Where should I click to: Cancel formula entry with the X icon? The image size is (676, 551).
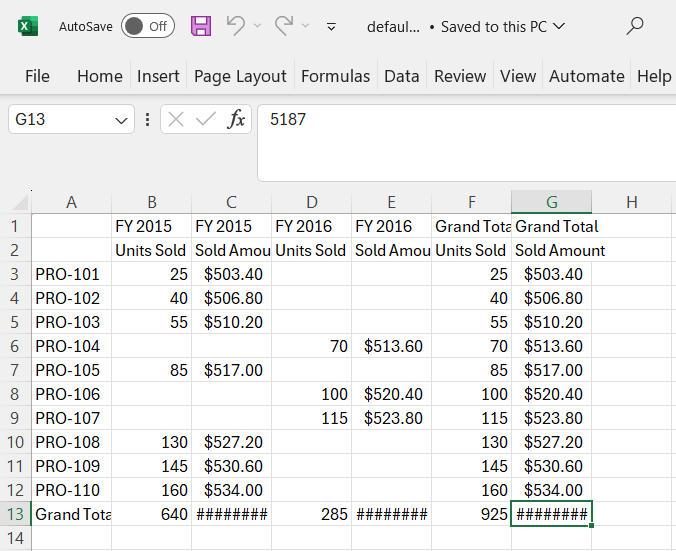(x=177, y=120)
